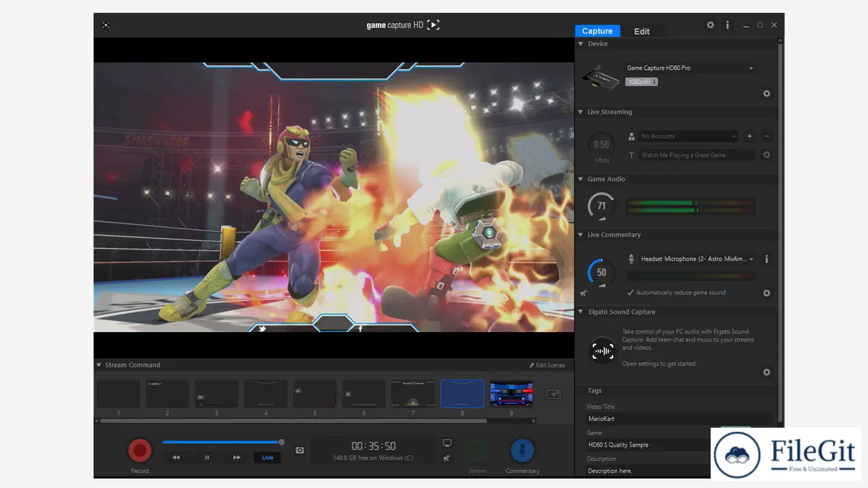Viewport: 868px width, 488px height.
Task: Open the Edit Scenes option
Action: click(547, 365)
